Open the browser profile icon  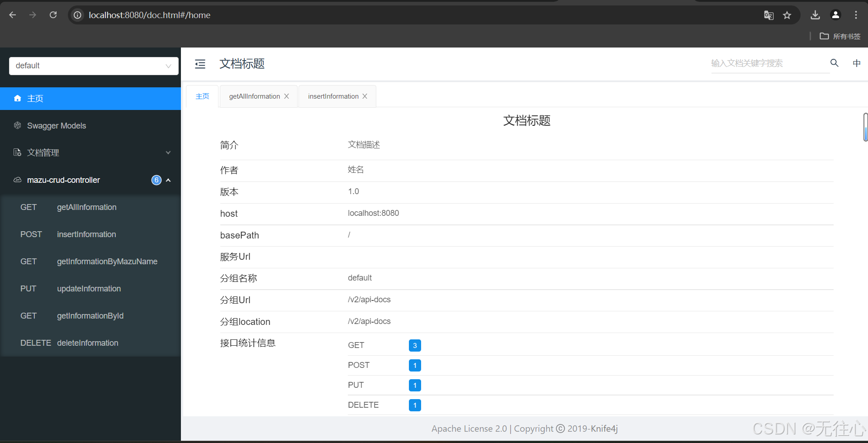tap(835, 15)
